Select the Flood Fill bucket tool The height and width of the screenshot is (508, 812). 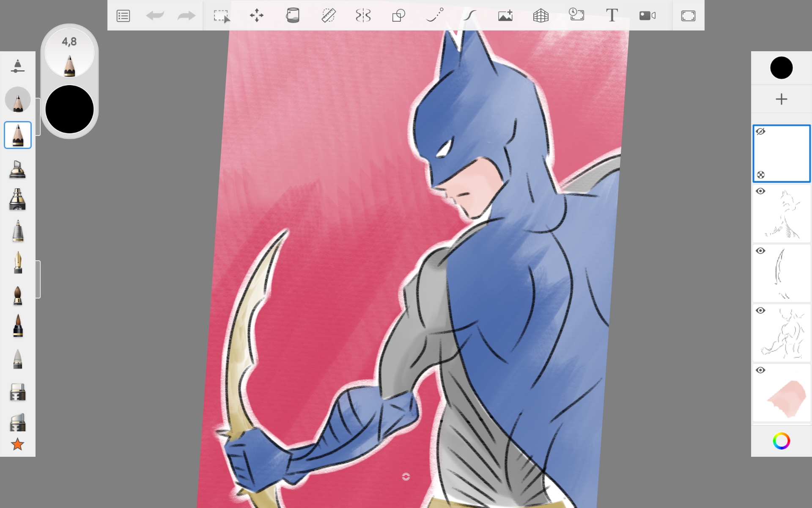tap(292, 16)
